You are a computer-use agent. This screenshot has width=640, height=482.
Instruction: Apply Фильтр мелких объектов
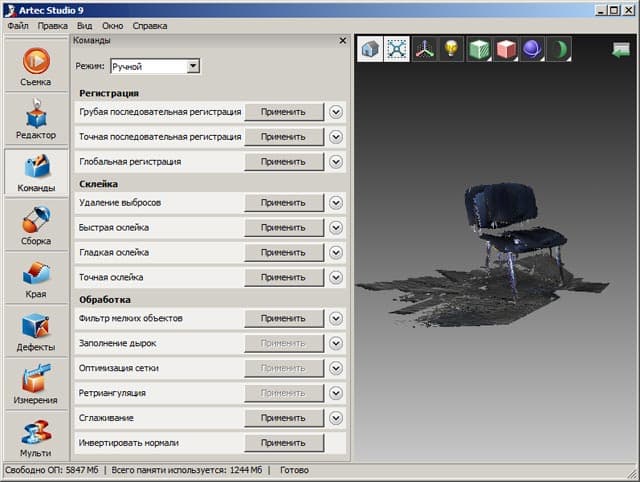coord(284,318)
